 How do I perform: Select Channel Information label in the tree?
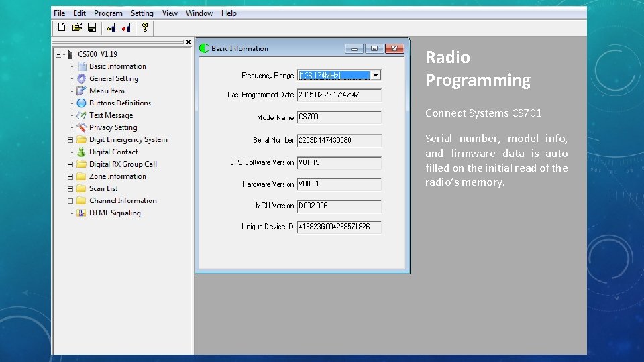click(123, 200)
